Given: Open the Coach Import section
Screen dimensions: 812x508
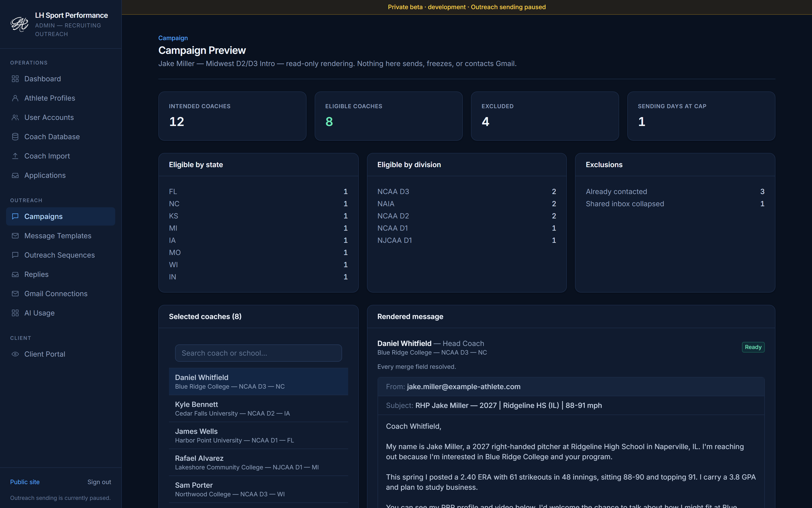Looking at the screenshot, I should pos(61,156).
